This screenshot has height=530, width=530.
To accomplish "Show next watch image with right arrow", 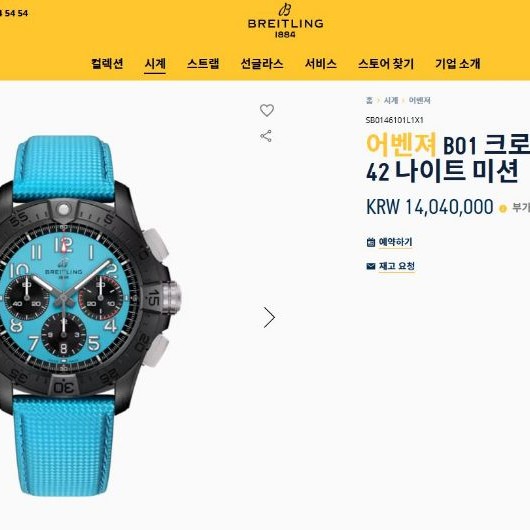I will [x=269, y=317].
